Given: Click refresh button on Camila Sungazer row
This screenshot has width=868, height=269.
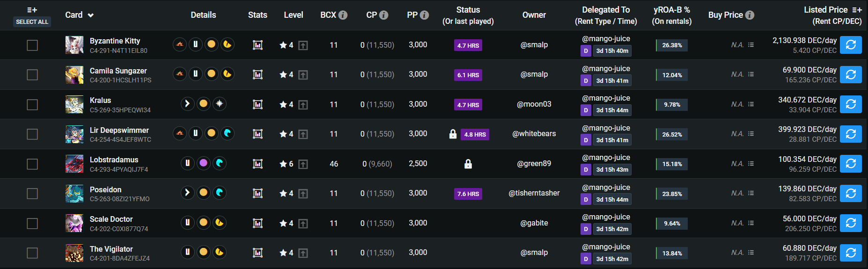Looking at the screenshot, I should 851,74.
